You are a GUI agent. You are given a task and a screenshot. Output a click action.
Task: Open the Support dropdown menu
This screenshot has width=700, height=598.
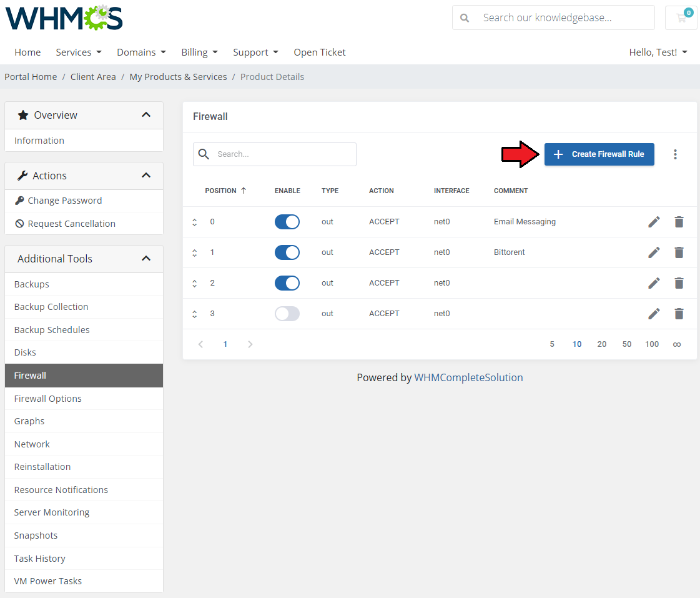(255, 52)
